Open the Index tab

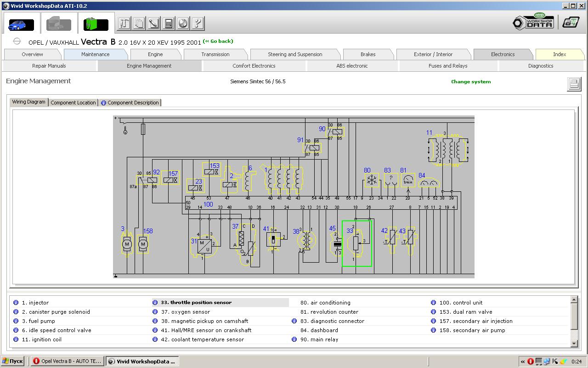pyautogui.click(x=560, y=54)
